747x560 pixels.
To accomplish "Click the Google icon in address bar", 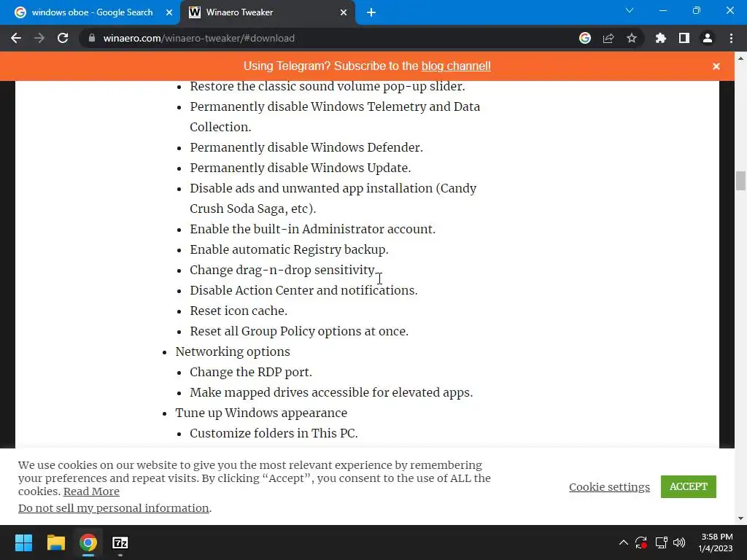I will pos(585,38).
